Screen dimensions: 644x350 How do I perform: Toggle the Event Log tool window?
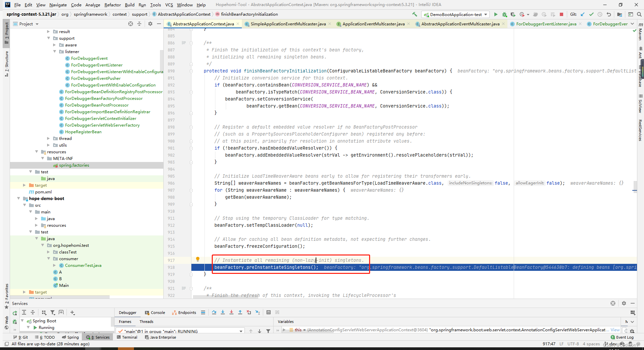pyautogui.click(x=622, y=337)
